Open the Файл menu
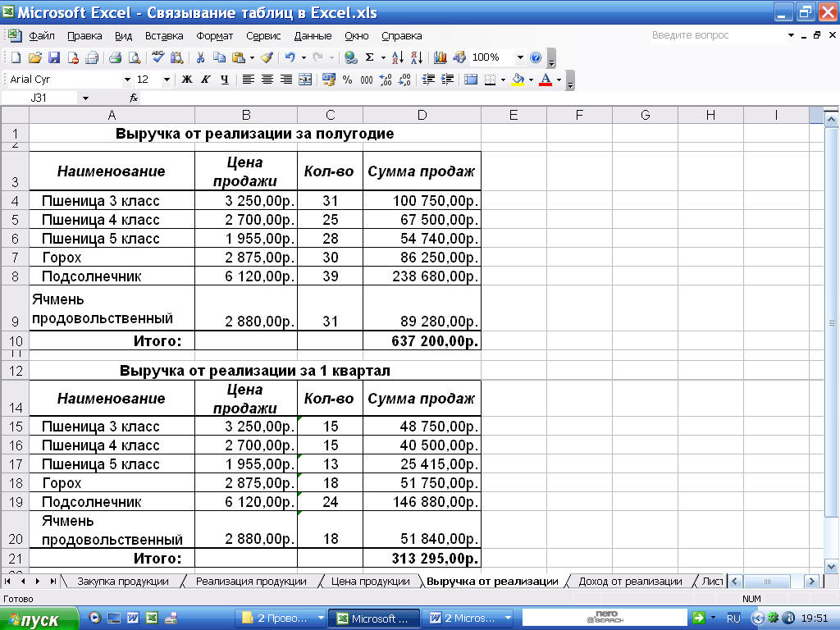Screen dimensions: 840x630 tap(42, 36)
